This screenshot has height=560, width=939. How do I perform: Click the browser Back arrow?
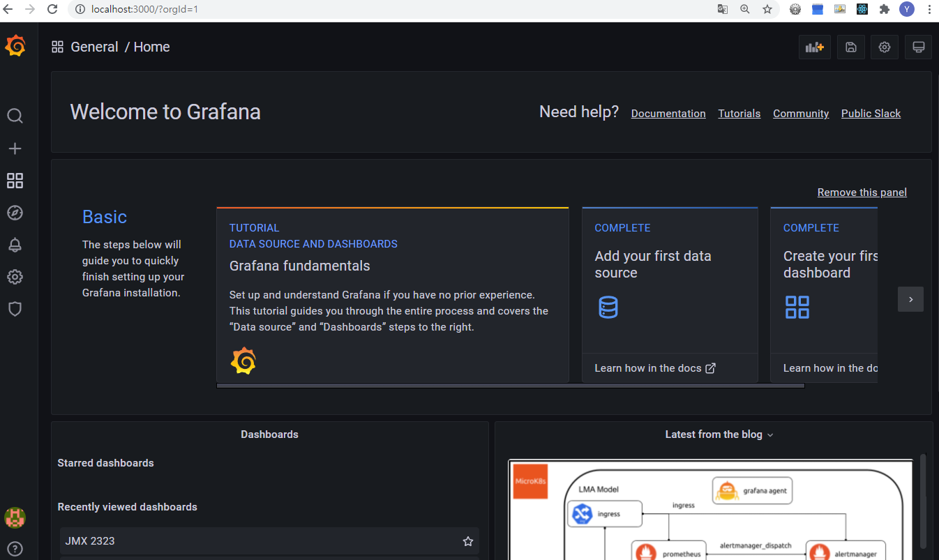tap(9, 9)
